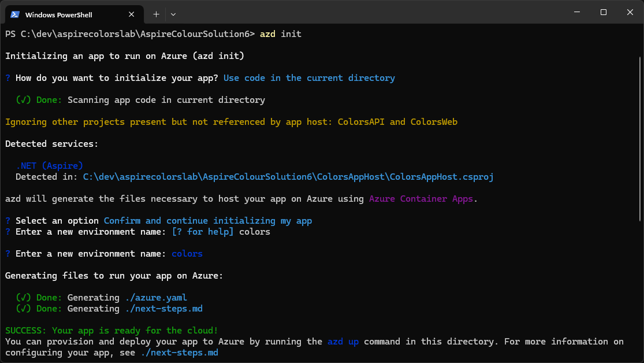
Task: Click the purple 'Azure Container Apps' text
Action: click(x=422, y=199)
